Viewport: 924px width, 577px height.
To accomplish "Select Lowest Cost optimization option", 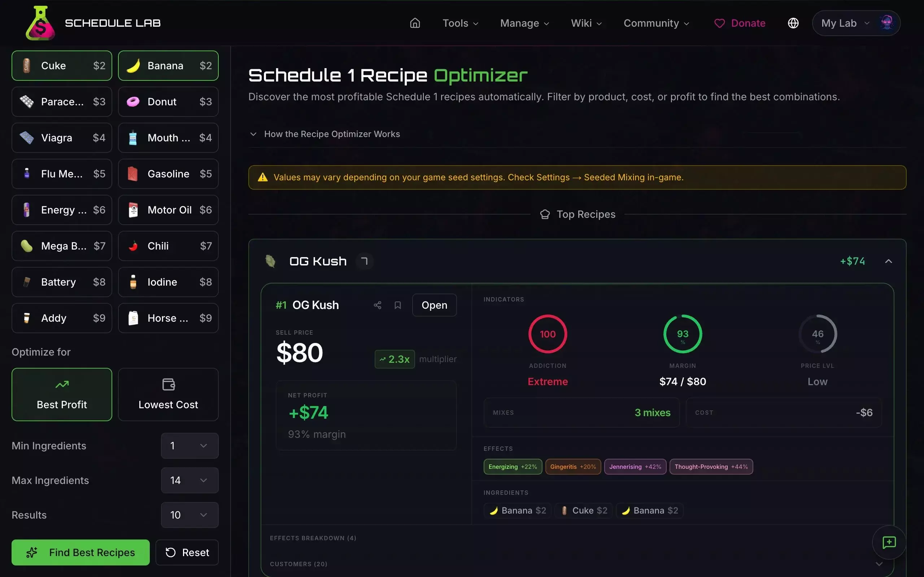I will pyautogui.click(x=168, y=394).
